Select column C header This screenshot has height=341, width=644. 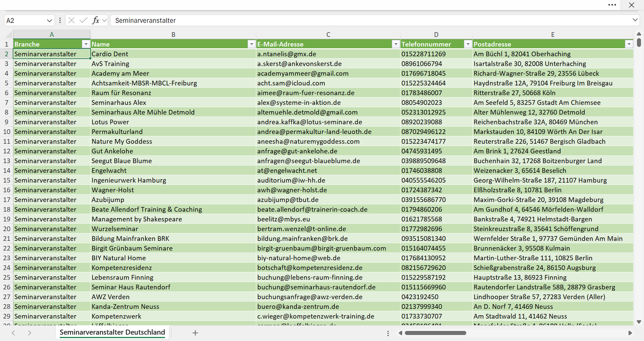328,35
